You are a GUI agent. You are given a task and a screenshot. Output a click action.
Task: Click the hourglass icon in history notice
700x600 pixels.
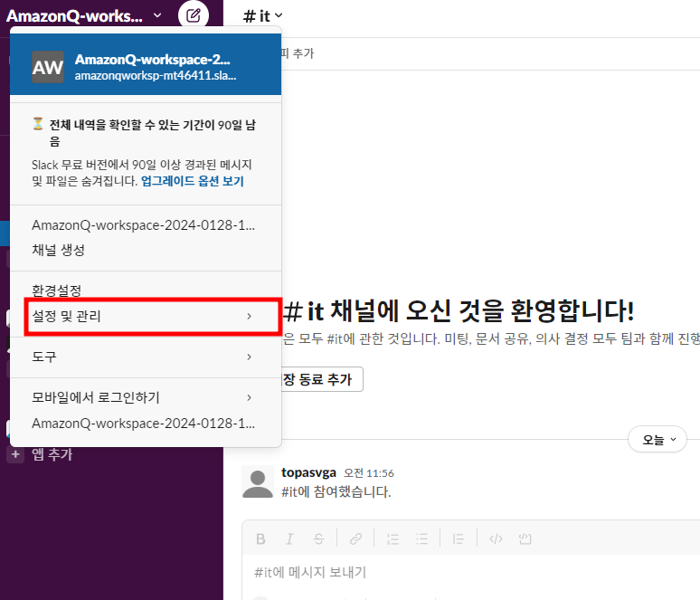38,124
